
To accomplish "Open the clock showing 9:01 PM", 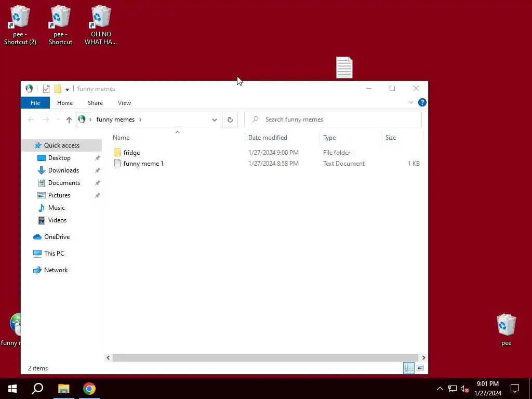I will click(487, 389).
